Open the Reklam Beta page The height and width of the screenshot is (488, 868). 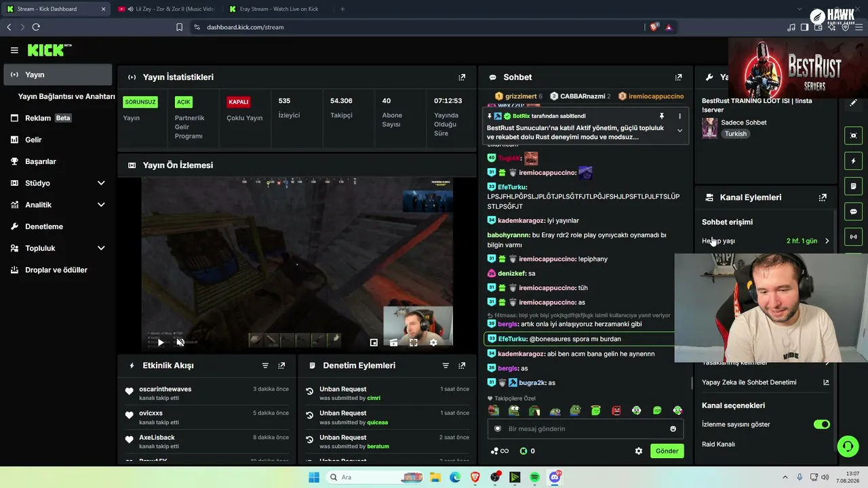click(x=57, y=118)
